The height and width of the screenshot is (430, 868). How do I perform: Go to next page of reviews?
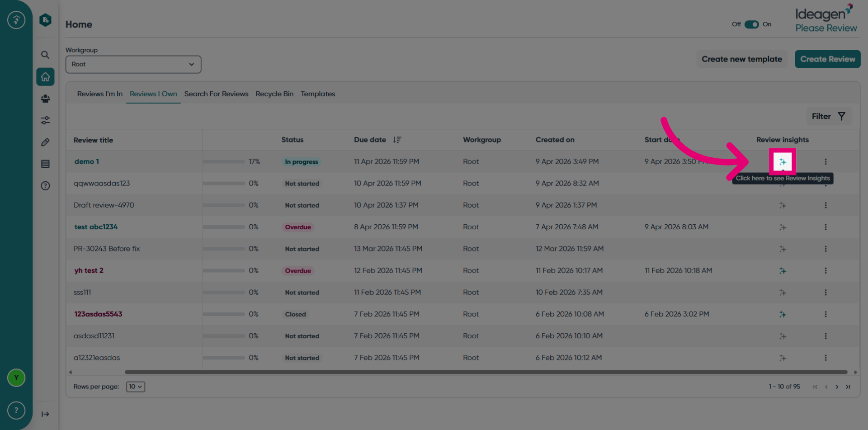pyautogui.click(x=837, y=387)
